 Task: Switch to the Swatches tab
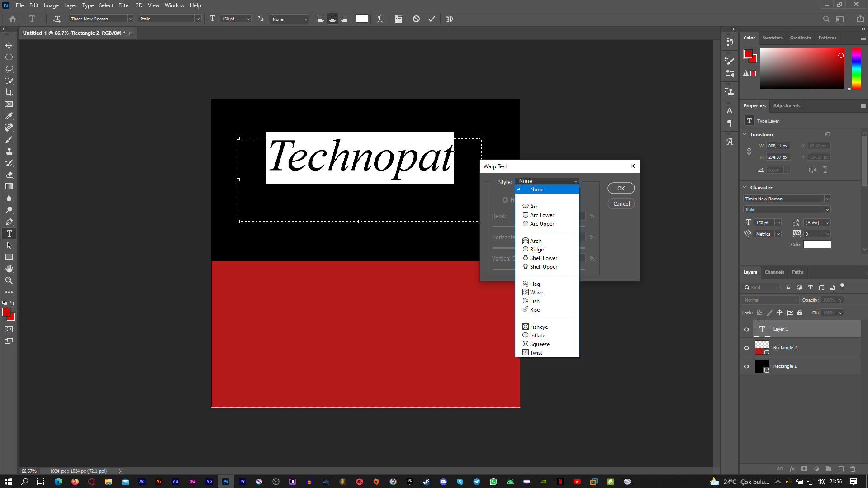(772, 38)
